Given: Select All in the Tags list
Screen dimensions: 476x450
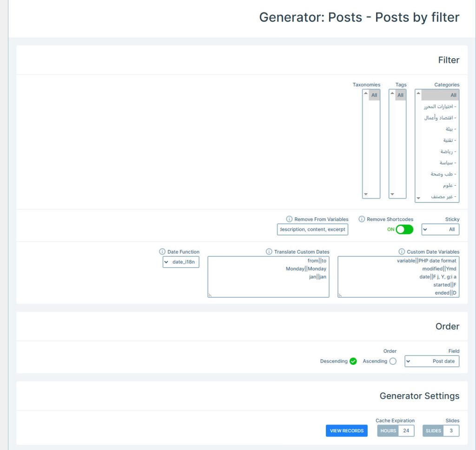Looking at the screenshot, I should (x=400, y=95).
